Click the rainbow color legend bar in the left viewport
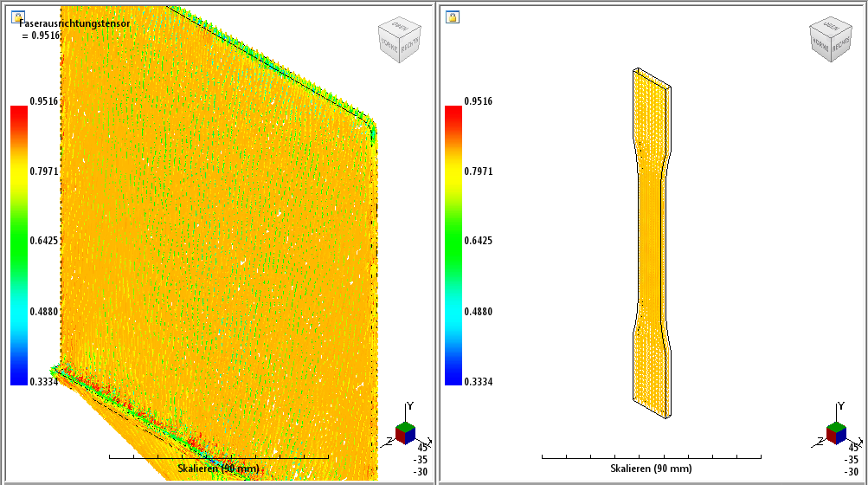Viewport: 868px width, 485px height. tap(19, 245)
